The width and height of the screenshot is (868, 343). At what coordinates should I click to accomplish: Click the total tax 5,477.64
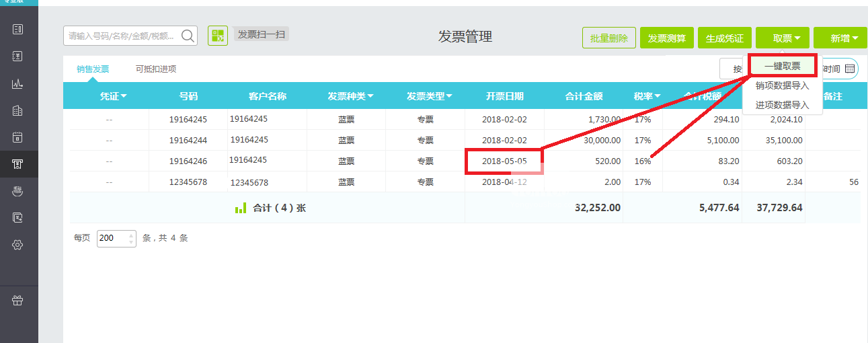click(719, 208)
